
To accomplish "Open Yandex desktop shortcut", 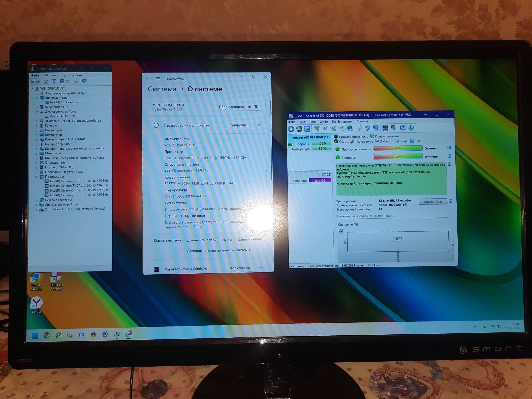I will pyautogui.click(x=36, y=305).
